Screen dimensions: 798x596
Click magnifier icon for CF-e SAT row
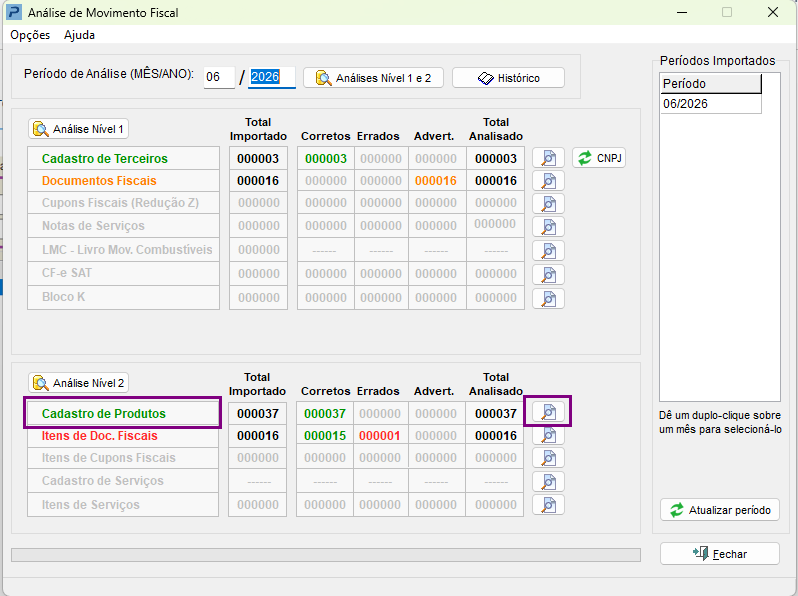pos(548,274)
